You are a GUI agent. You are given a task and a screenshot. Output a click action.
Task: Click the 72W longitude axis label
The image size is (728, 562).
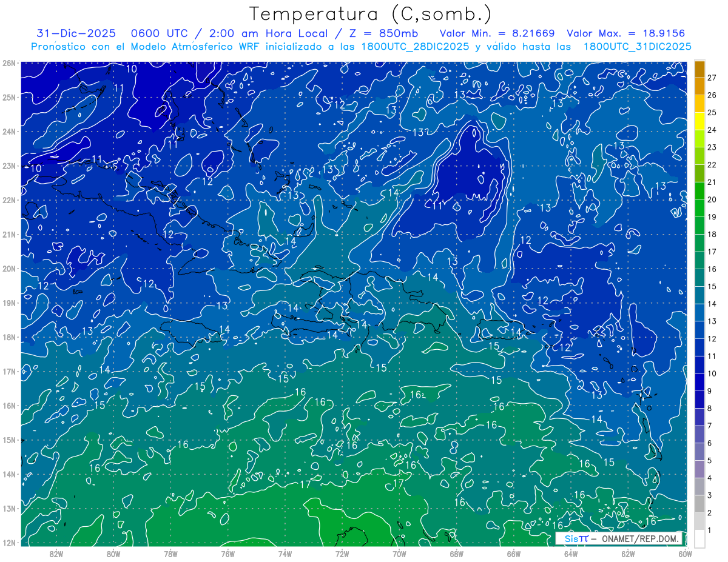[x=342, y=554]
